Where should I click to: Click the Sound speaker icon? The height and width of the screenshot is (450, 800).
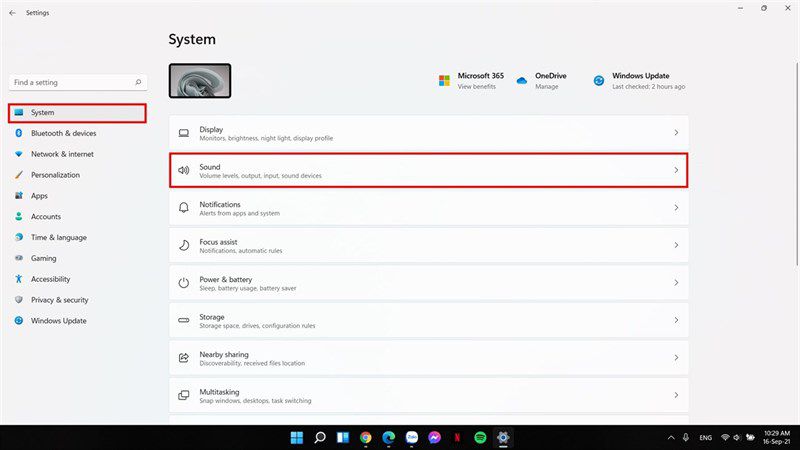pos(184,170)
